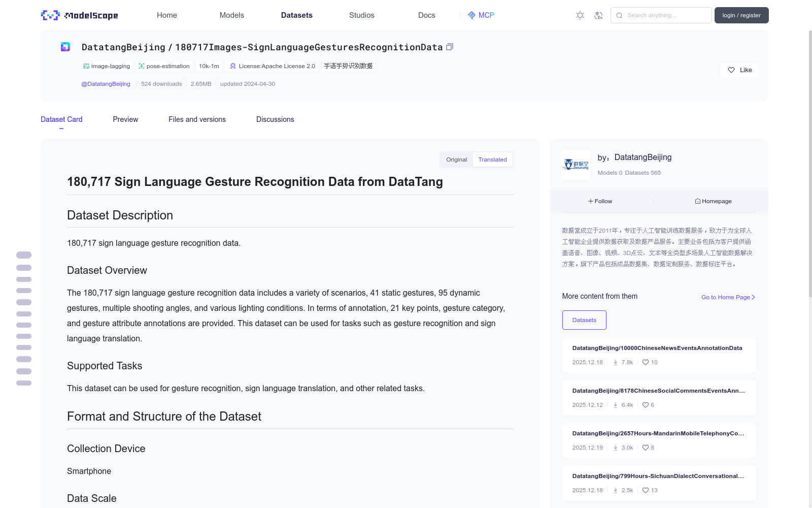The width and height of the screenshot is (812, 508).
Task: Click the 524 downloads text
Action: 161,84
